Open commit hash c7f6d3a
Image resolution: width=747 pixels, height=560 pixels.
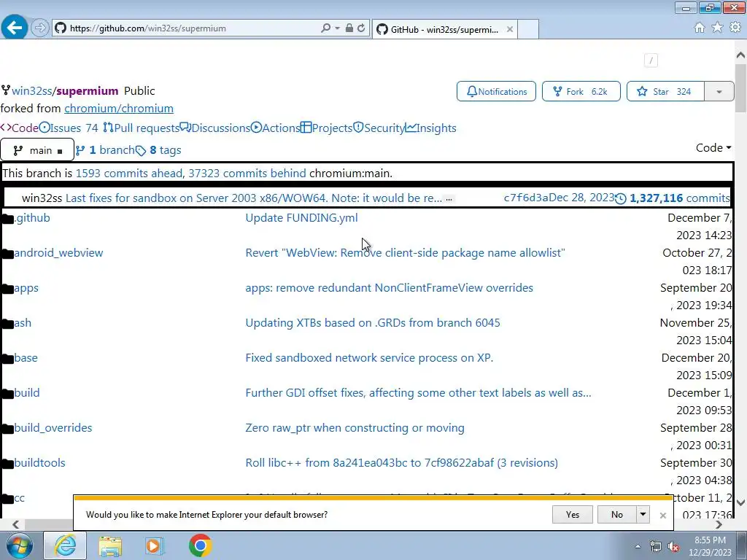tap(526, 198)
